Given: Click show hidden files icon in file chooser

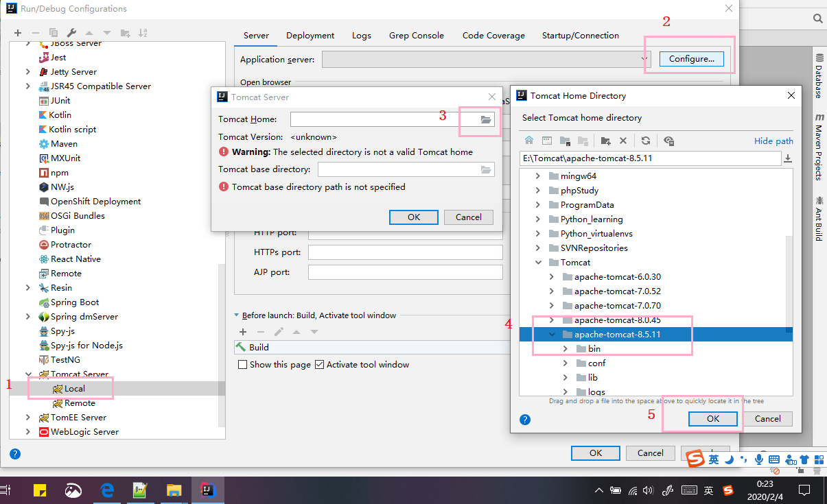Looking at the screenshot, I should [x=668, y=141].
